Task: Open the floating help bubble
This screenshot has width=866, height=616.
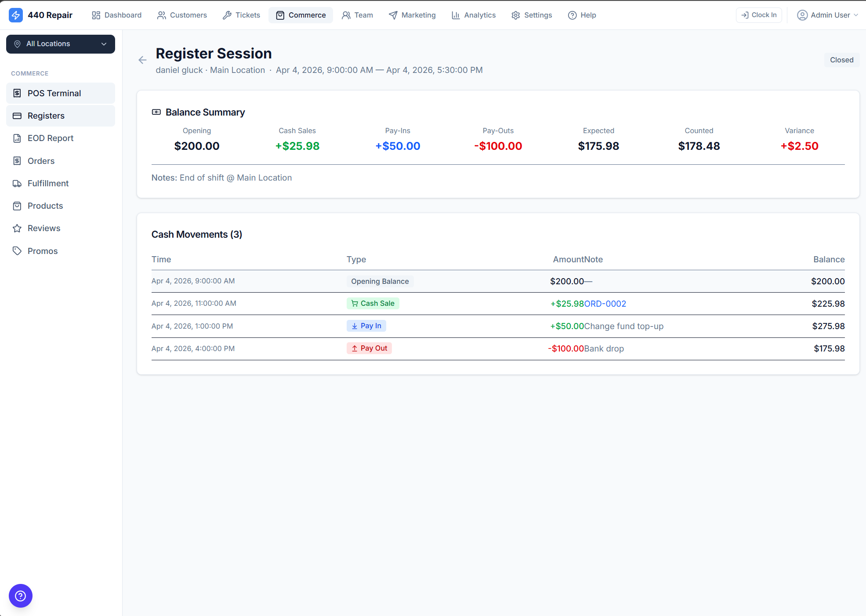Action: click(x=20, y=595)
